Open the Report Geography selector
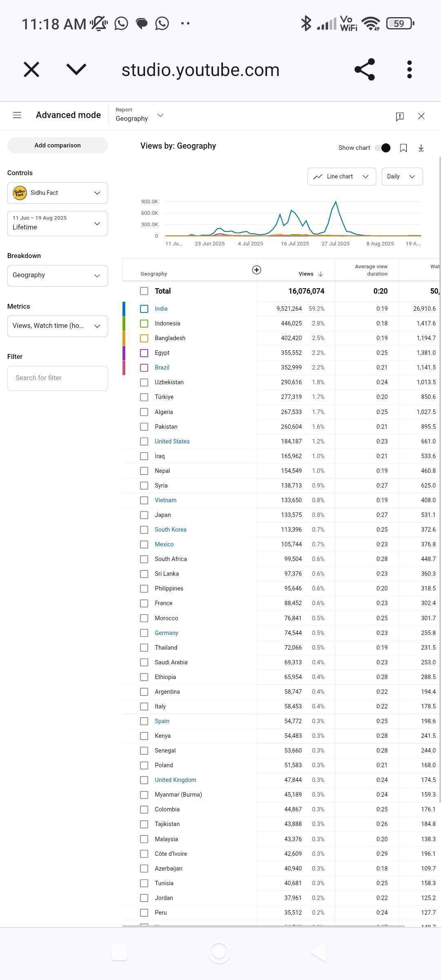The width and height of the screenshot is (441, 980). point(140,115)
